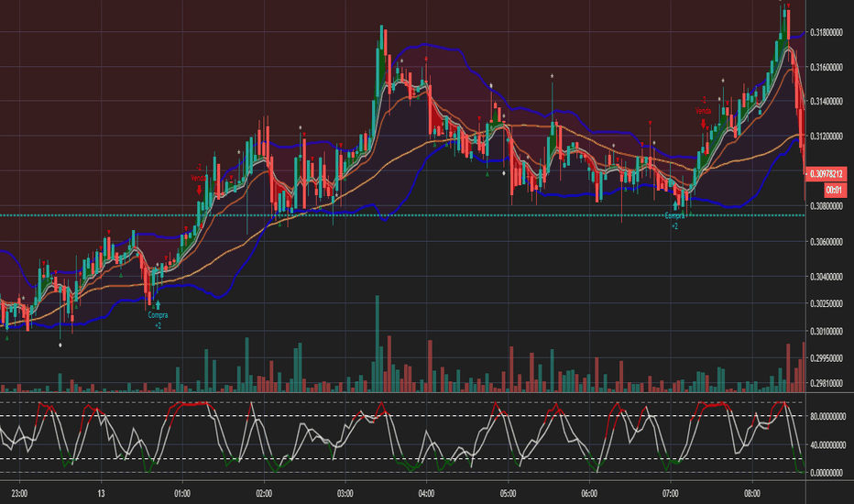Select the 0.31200000 price axis label
854x504 pixels.
(x=827, y=136)
